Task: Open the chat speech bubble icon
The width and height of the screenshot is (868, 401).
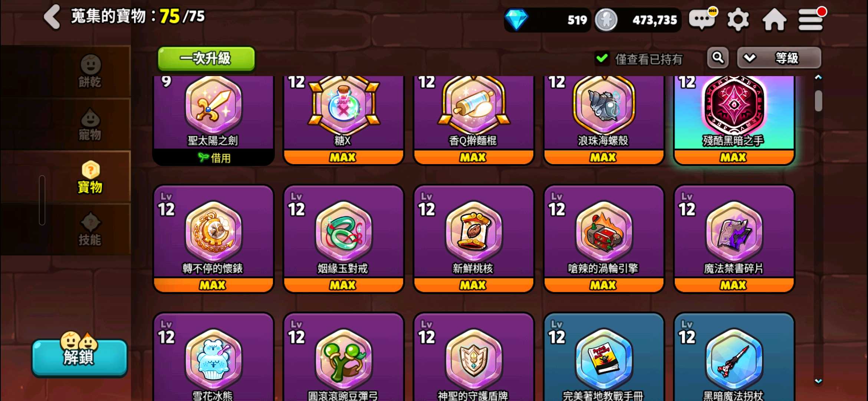Action: click(x=702, y=19)
